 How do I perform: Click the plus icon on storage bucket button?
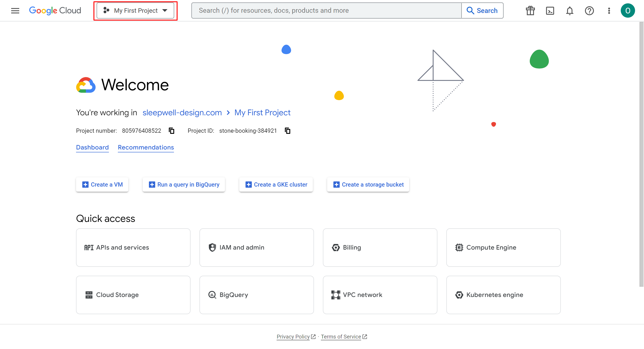coord(336,184)
